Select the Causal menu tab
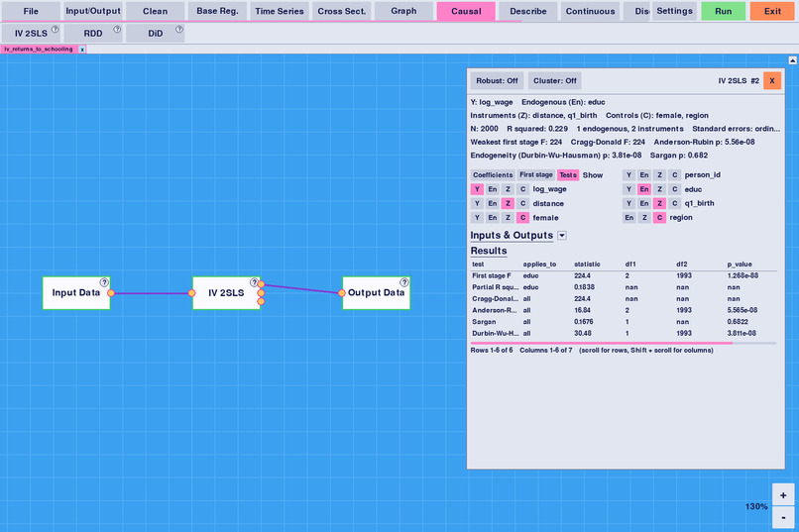The image size is (799, 532). click(x=466, y=11)
